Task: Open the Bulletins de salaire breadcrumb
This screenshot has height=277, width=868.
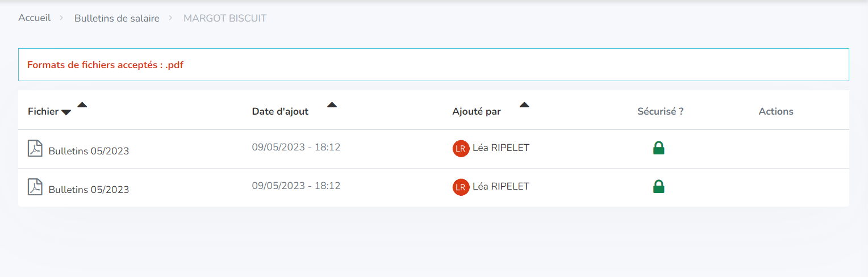Action: [x=116, y=18]
